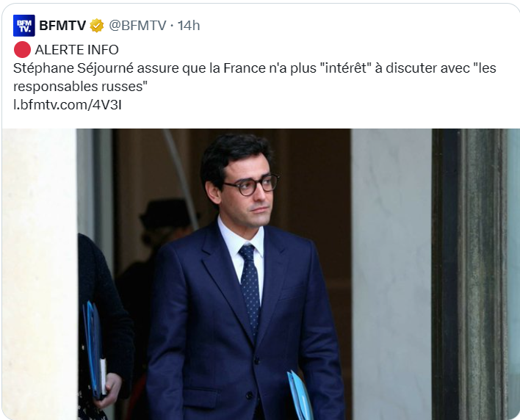
Task: Open the photo of the man in suit
Action: [x=261, y=274]
